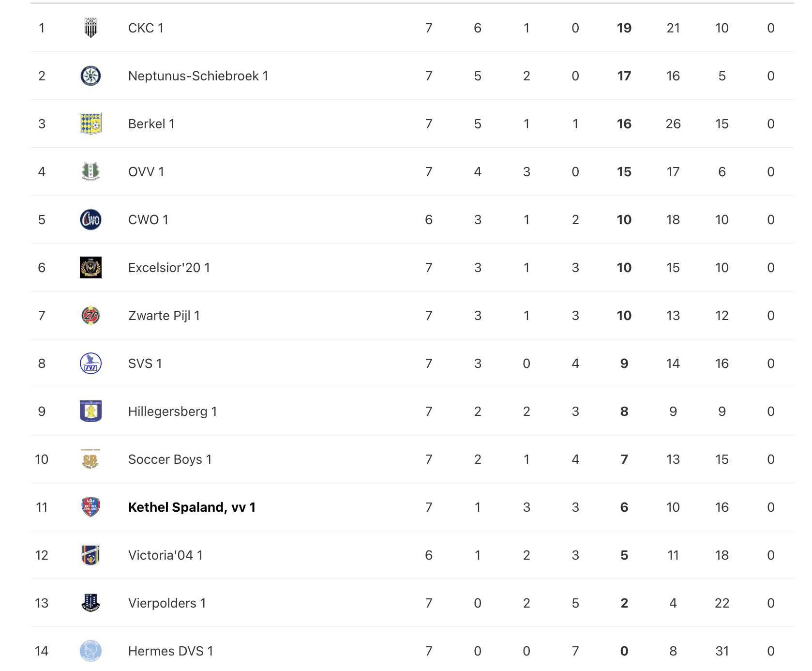Click the CKC club crest icon

[90, 28]
